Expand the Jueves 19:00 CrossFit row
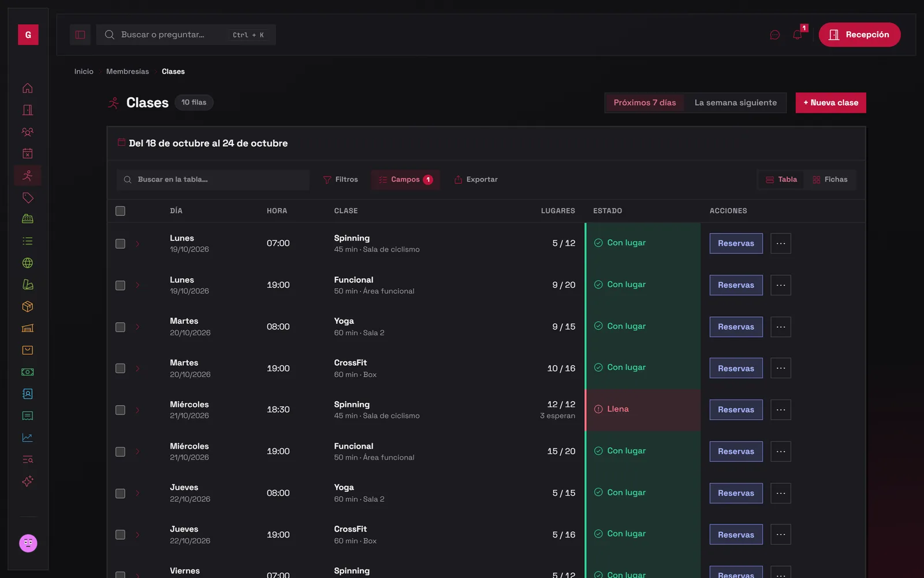 (x=137, y=535)
